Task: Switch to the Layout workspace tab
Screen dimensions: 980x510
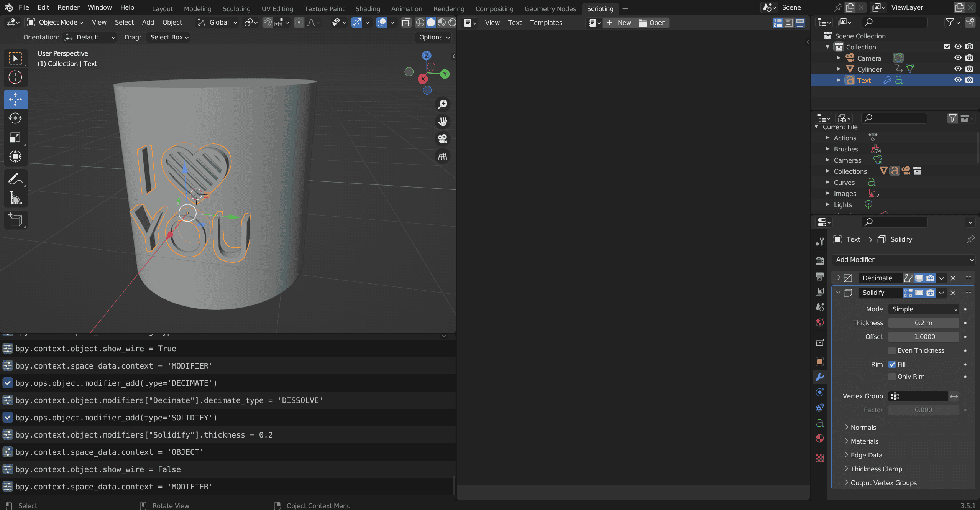Action: (163, 8)
